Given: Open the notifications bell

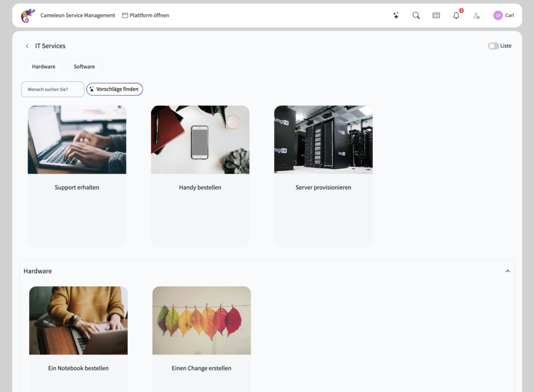Looking at the screenshot, I should click(x=456, y=16).
